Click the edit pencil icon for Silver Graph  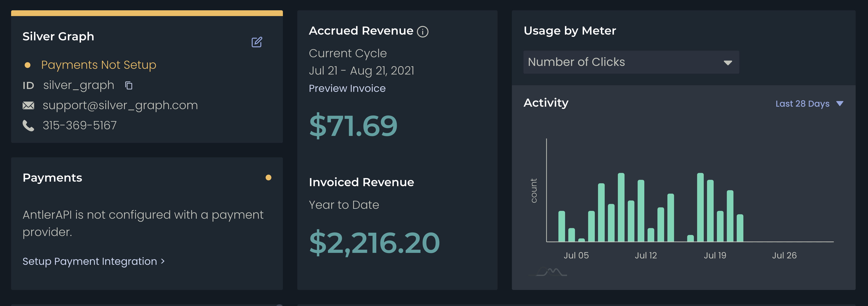tap(257, 42)
